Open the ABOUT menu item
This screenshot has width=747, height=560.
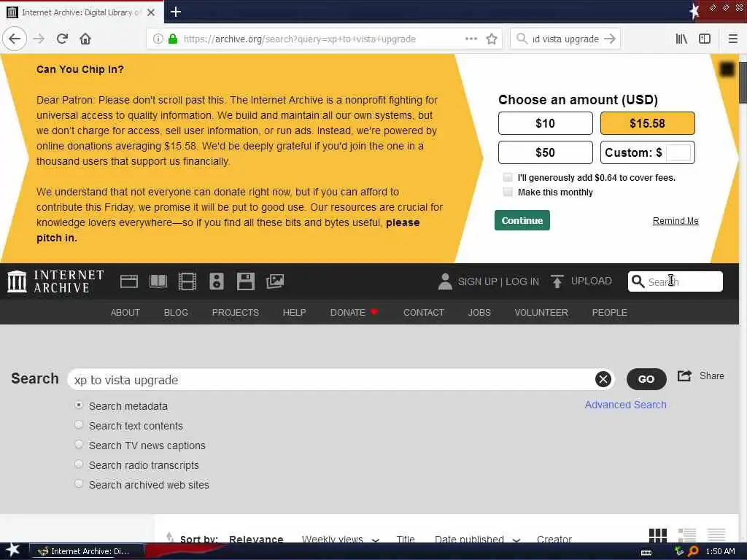tap(125, 312)
